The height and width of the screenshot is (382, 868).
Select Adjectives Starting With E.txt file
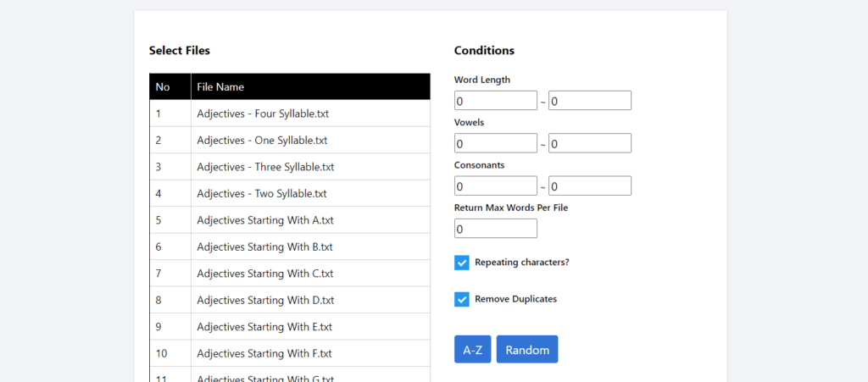click(264, 327)
